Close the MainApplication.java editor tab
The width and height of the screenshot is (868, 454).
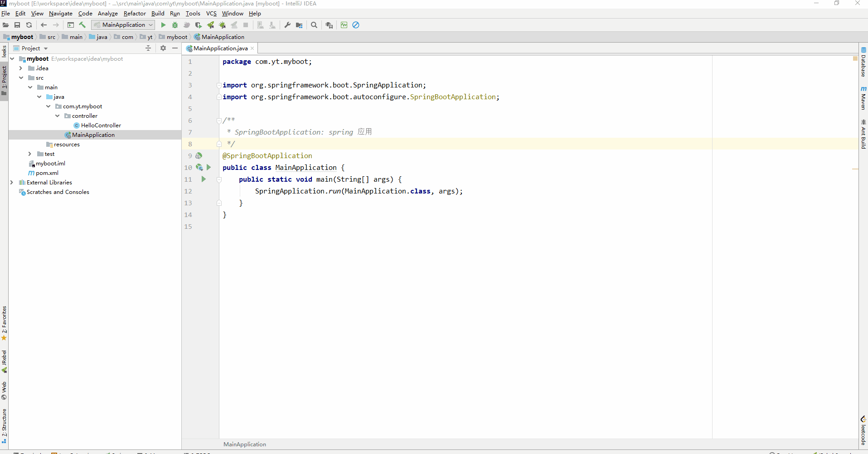[252, 48]
